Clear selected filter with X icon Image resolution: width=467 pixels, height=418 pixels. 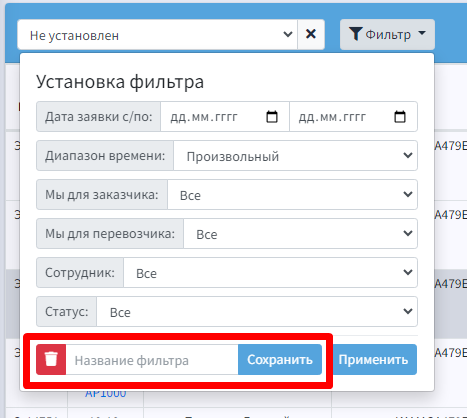point(311,34)
